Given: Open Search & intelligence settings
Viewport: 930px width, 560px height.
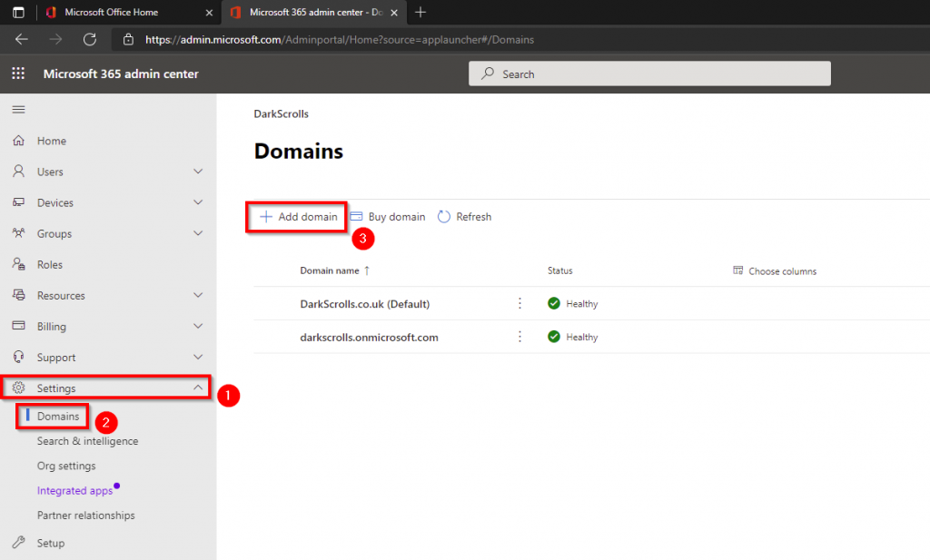Looking at the screenshot, I should [88, 441].
